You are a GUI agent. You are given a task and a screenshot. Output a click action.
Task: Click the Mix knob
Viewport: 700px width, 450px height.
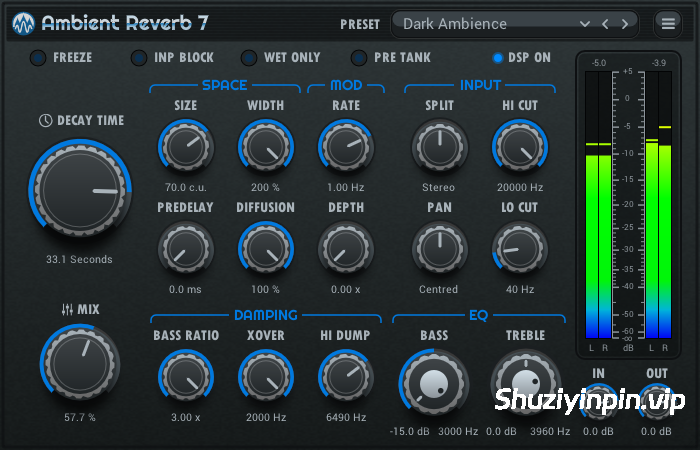pyautogui.click(x=80, y=362)
